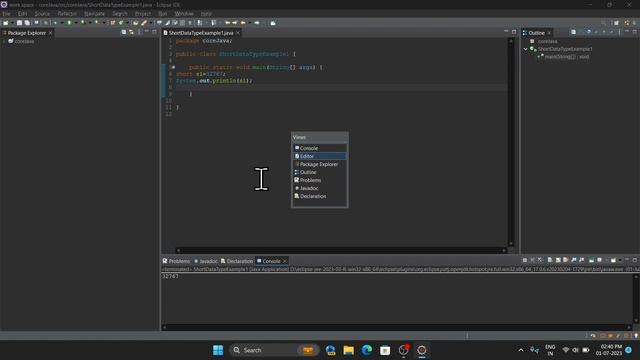Toggle Show Console on standard error change

click(x=582, y=260)
